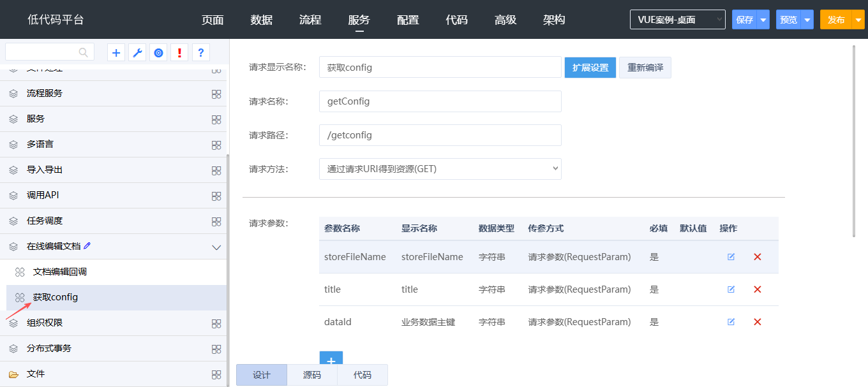Expand the 发布 dropdown arrow
The image size is (868, 387).
(x=858, y=20)
